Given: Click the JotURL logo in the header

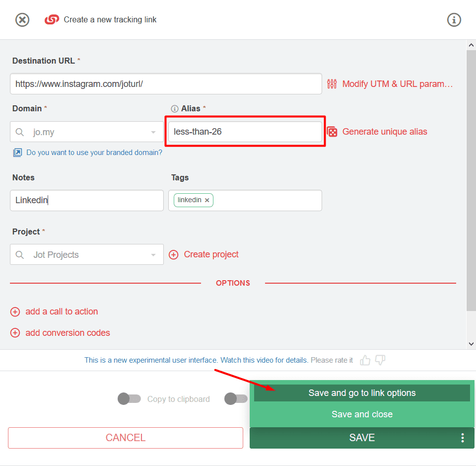Looking at the screenshot, I should 52,19.
